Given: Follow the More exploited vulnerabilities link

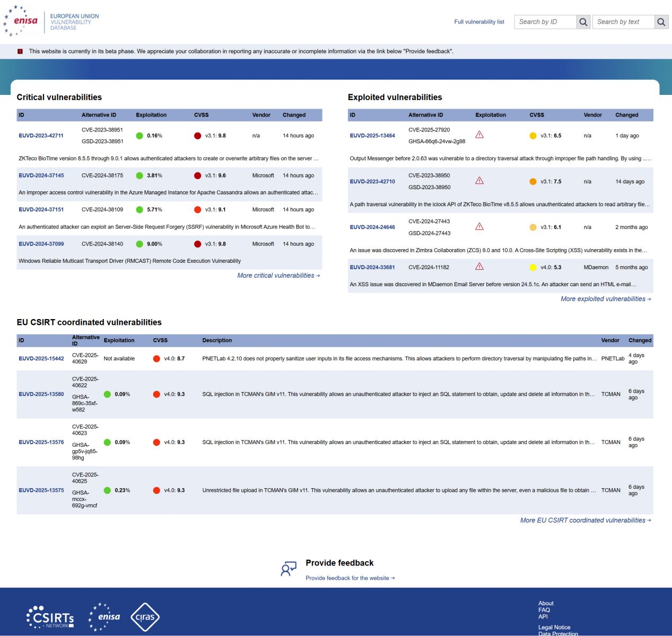Looking at the screenshot, I should (606, 299).
